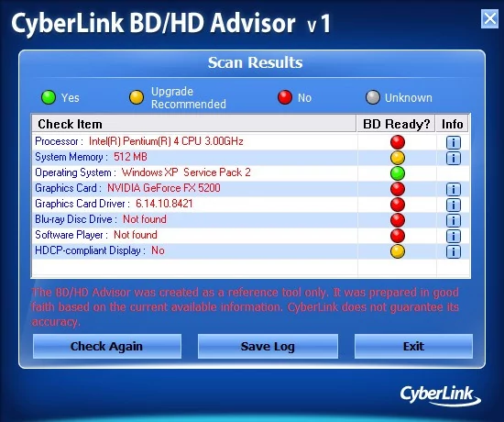The image size is (504, 422).
Task: Click the Exit button
Action: tap(413, 347)
